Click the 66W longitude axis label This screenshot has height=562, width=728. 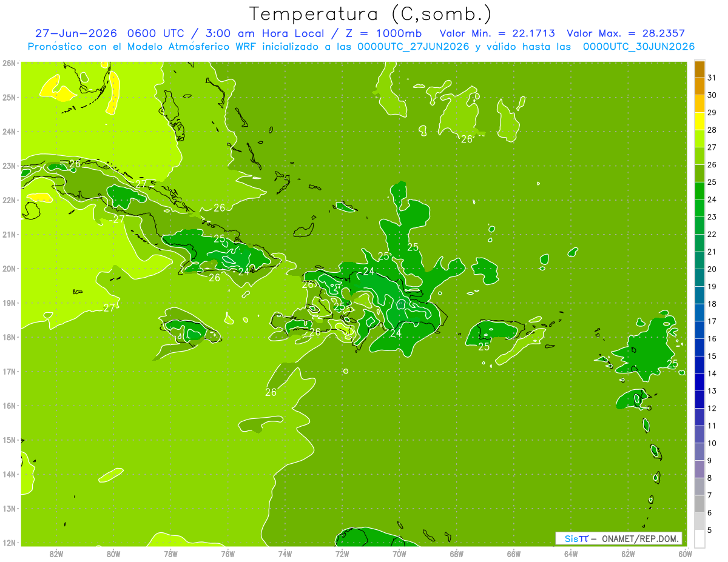click(x=513, y=554)
